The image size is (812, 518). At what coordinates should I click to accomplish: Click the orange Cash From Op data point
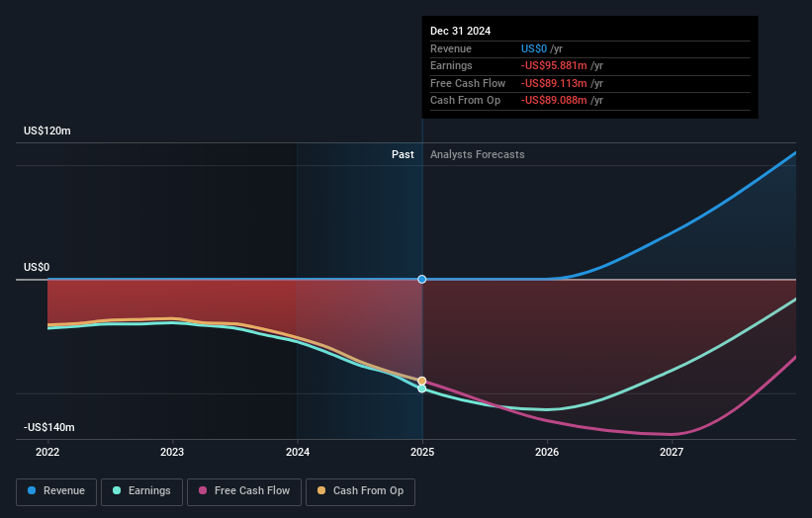(x=422, y=381)
